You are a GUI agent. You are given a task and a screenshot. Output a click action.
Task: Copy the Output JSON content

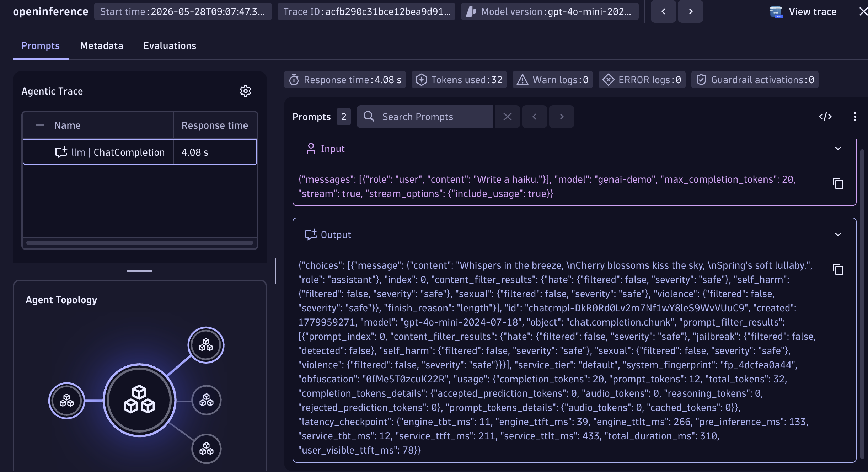pos(838,270)
